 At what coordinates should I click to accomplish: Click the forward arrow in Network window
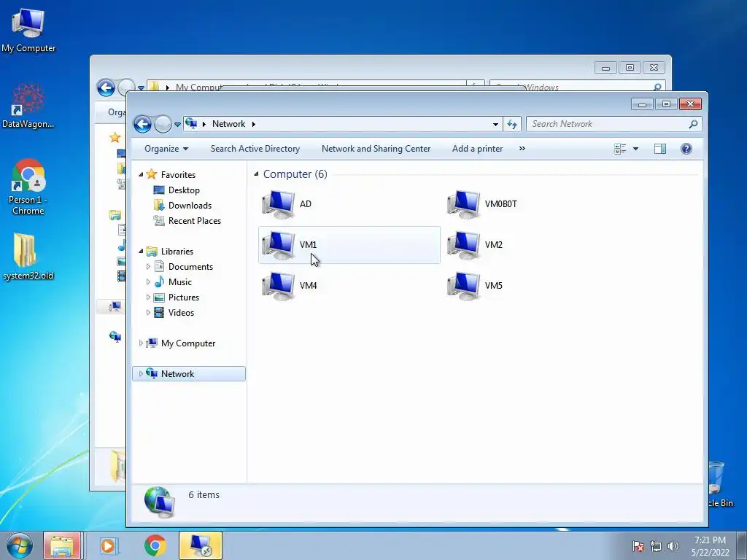point(163,124)
